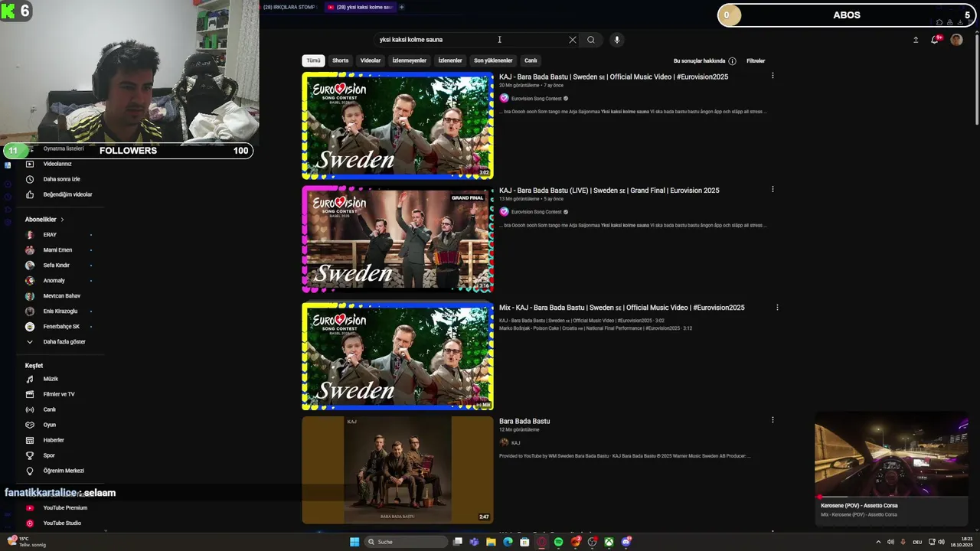
Task: Clear the search box with the X icon
Action: point(573,40)
